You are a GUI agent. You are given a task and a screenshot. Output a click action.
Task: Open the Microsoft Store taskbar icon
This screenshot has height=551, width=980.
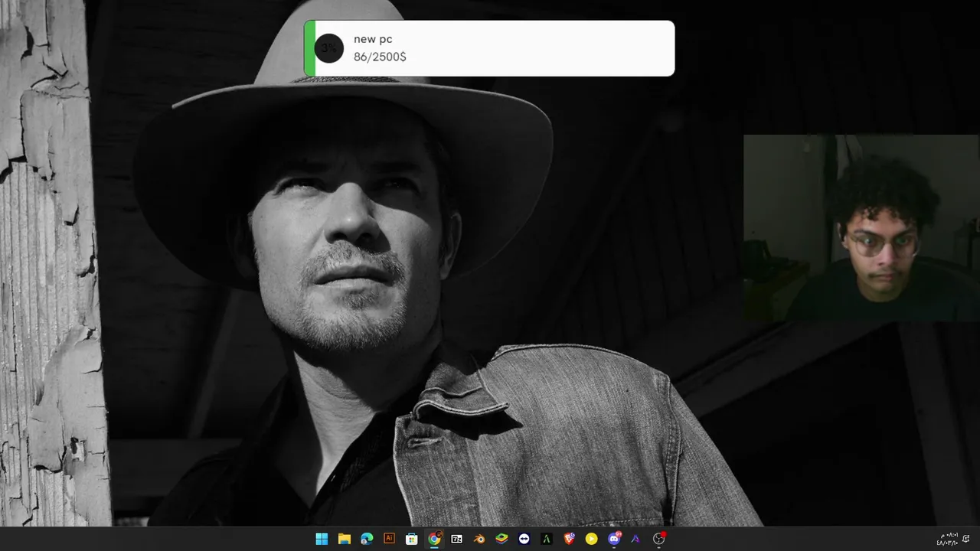(411, 539)
